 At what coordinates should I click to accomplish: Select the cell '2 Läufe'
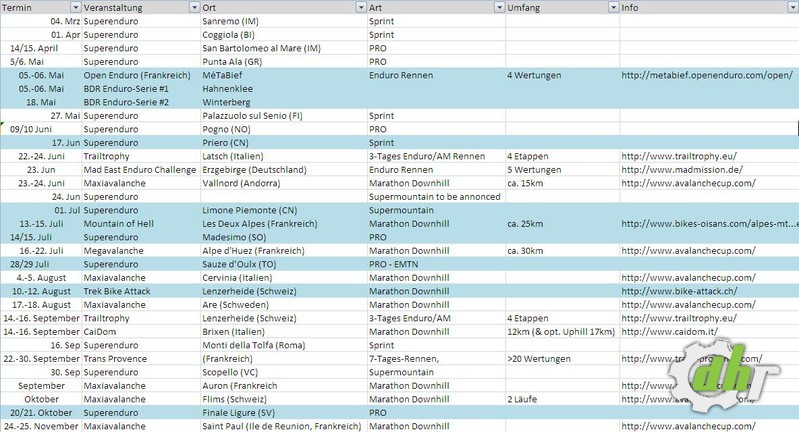563,399
